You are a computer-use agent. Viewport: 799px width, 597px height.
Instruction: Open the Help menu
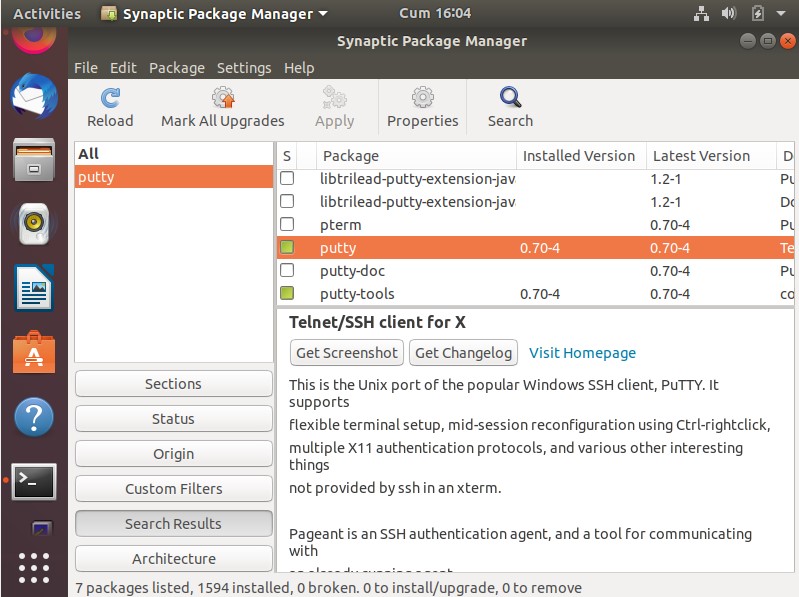(299, 68)
